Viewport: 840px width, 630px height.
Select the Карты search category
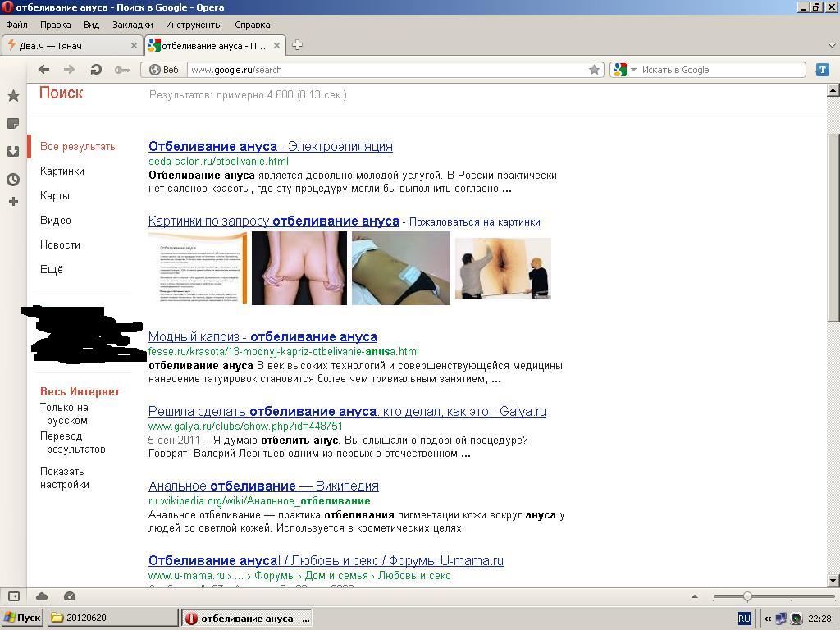click(55, 196)
